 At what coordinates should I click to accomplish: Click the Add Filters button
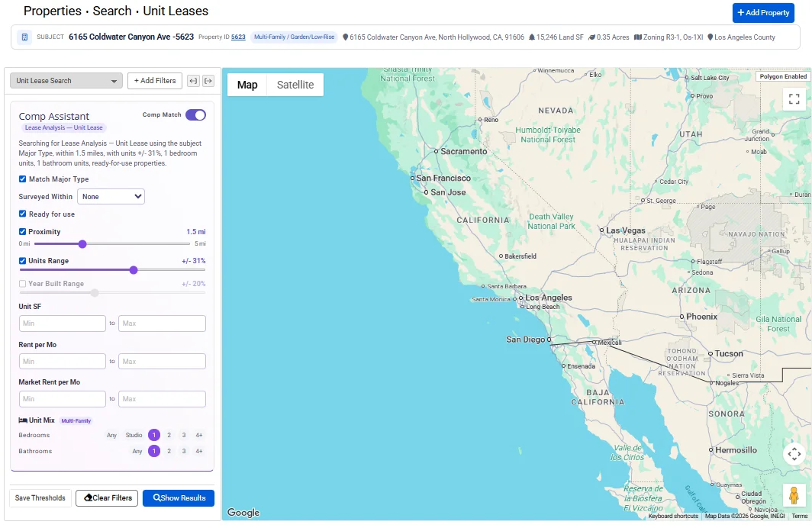(x=155, y=81)
